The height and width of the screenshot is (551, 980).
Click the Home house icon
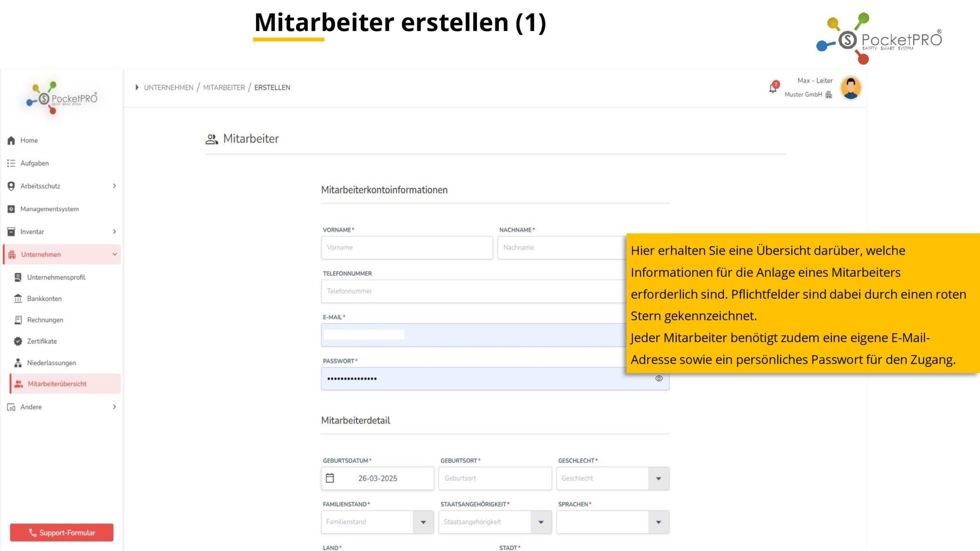click(x=11, y=140)
